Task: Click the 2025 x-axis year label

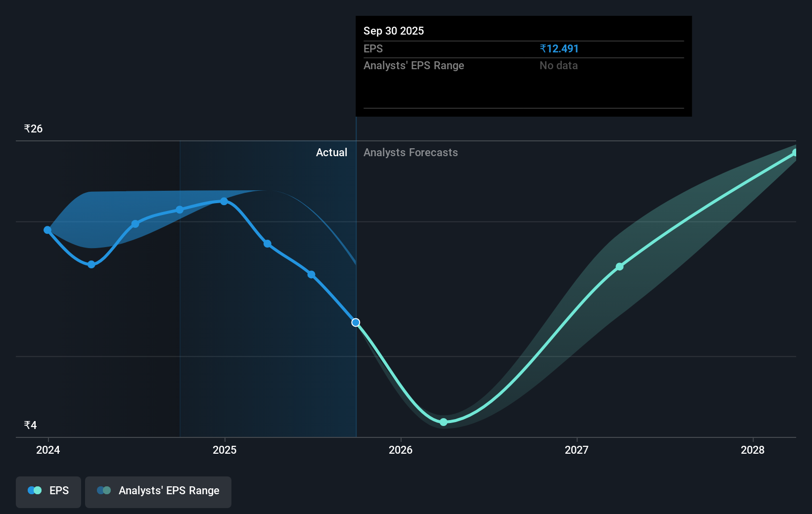Action: [x=225, y=450]
